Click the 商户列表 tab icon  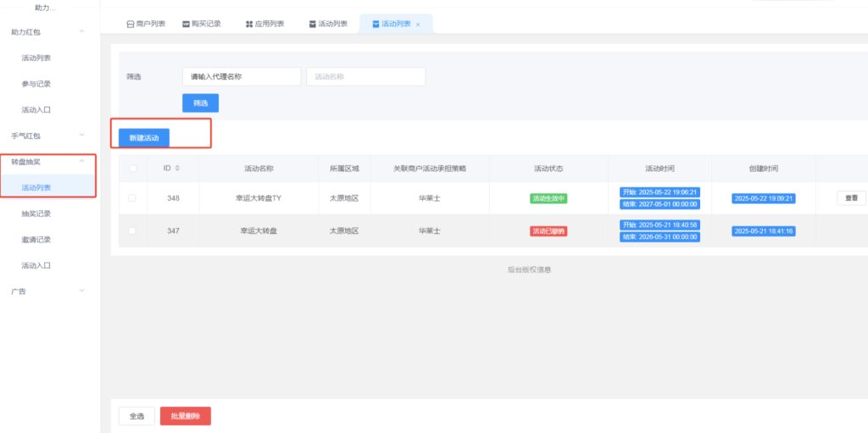coord(130,25)
